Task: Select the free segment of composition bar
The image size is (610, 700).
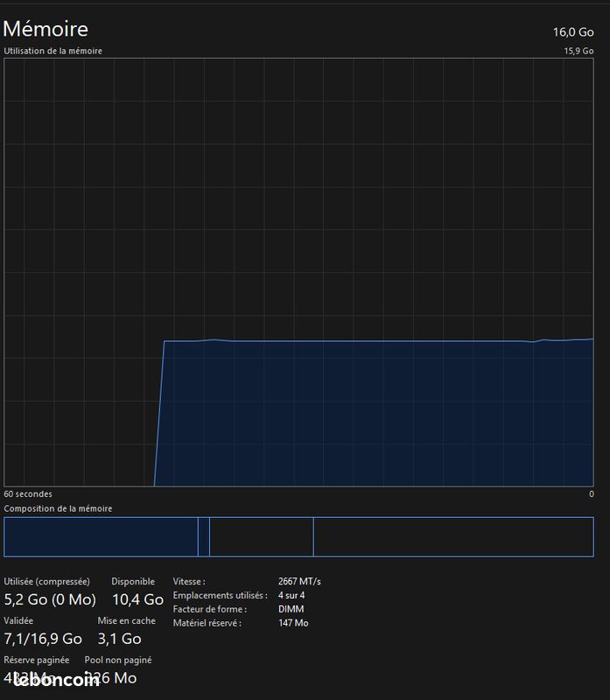Action: (452, 536)
